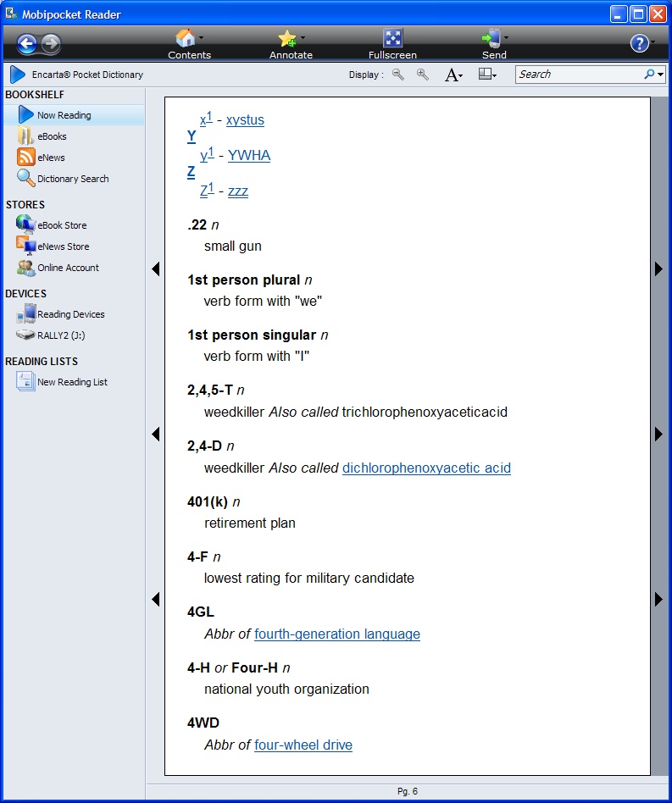
Task: Open the Help question mark icon
Action: pyautogui.click(x=639, y=43)
